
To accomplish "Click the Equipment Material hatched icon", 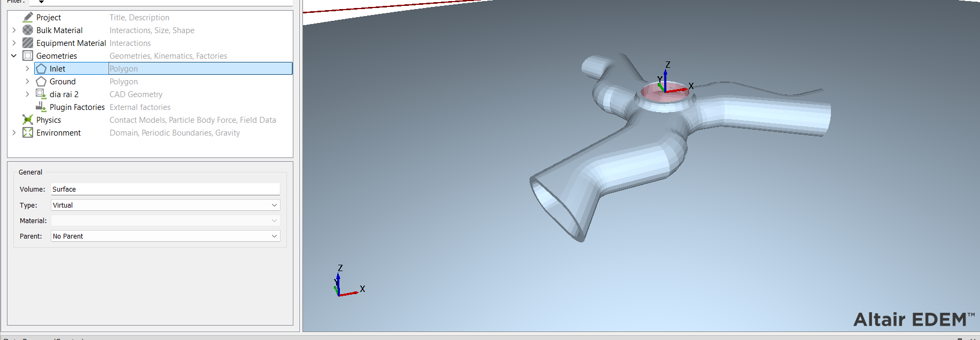I will coord(28,43).
